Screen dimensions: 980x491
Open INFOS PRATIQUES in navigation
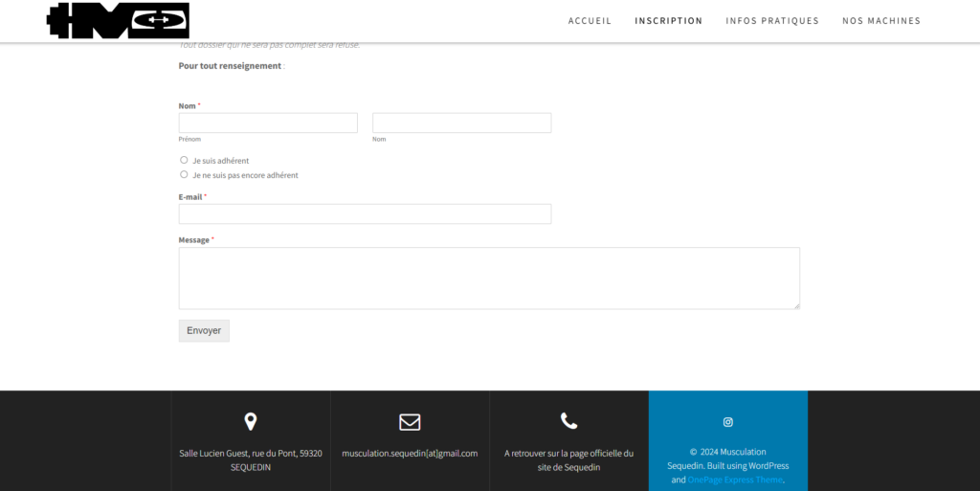click(772, 21)
